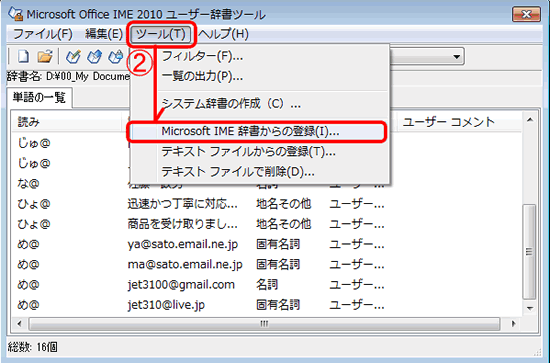Screen dimensions: 550x363
Task: Select the jet310@live.jp entry
Action: pos(166,305)
